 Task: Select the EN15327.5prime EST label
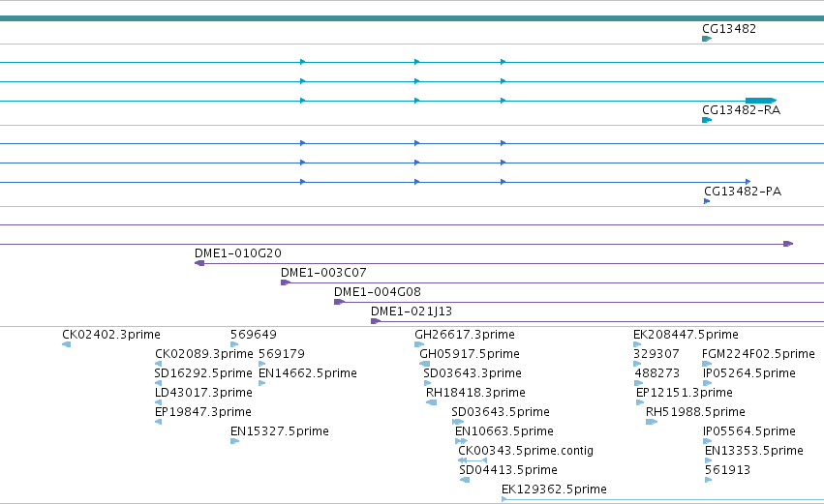[x=280, y=432]
